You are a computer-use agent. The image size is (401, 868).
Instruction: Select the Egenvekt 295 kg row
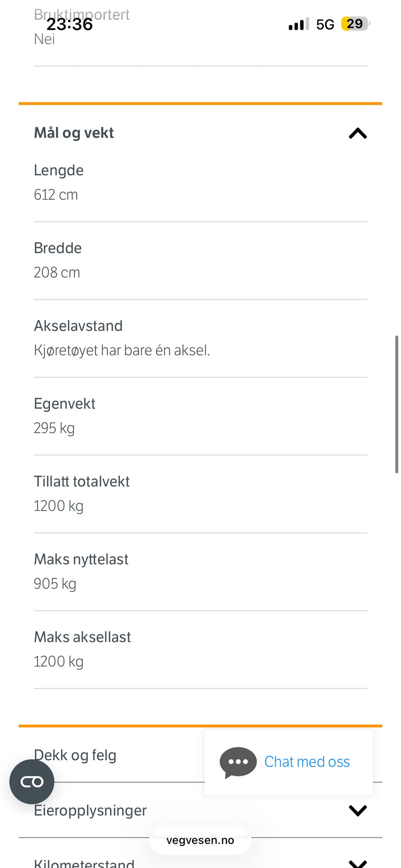coord(200,416)
